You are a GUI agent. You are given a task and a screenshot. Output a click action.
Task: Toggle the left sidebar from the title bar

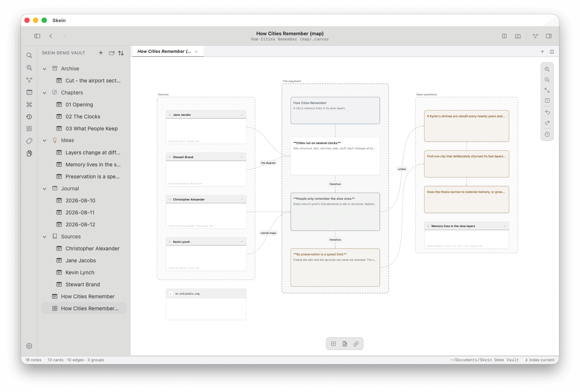(37, 36)
